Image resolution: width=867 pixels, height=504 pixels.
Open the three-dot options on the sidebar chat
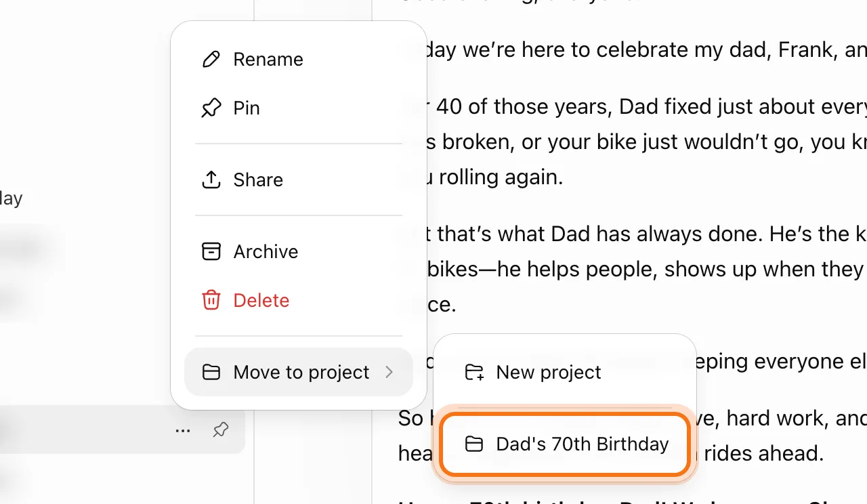click(183, 430)
